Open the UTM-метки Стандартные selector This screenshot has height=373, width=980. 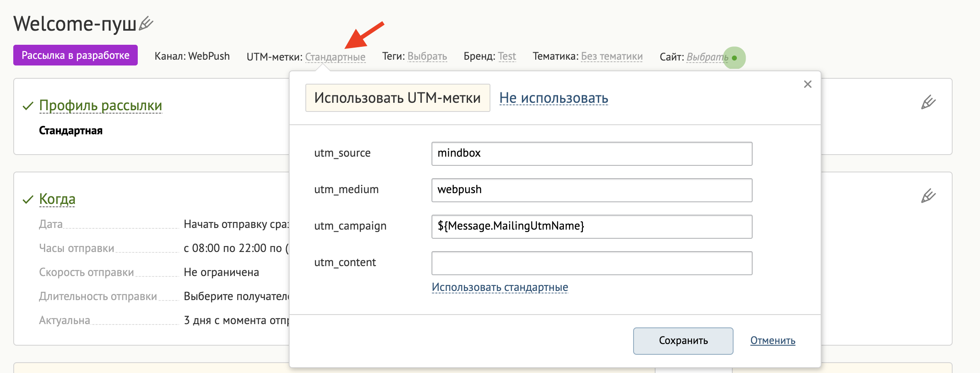(x=335, y=57)
